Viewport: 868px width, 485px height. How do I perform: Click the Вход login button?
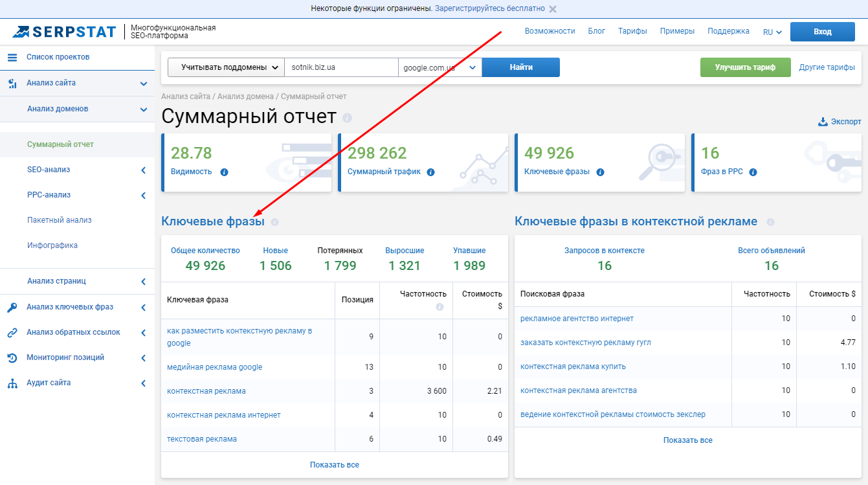(822, 32)
